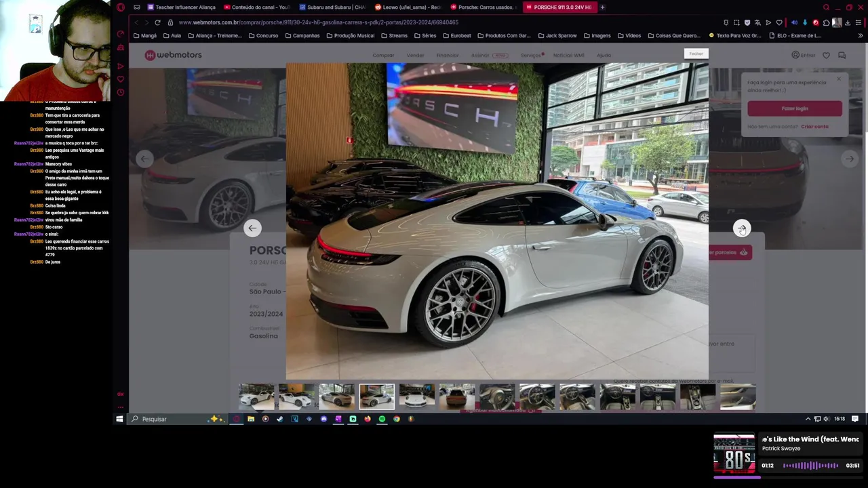
Task: Open the Eurobeat bookmarks folder
Action: (456, 35)
